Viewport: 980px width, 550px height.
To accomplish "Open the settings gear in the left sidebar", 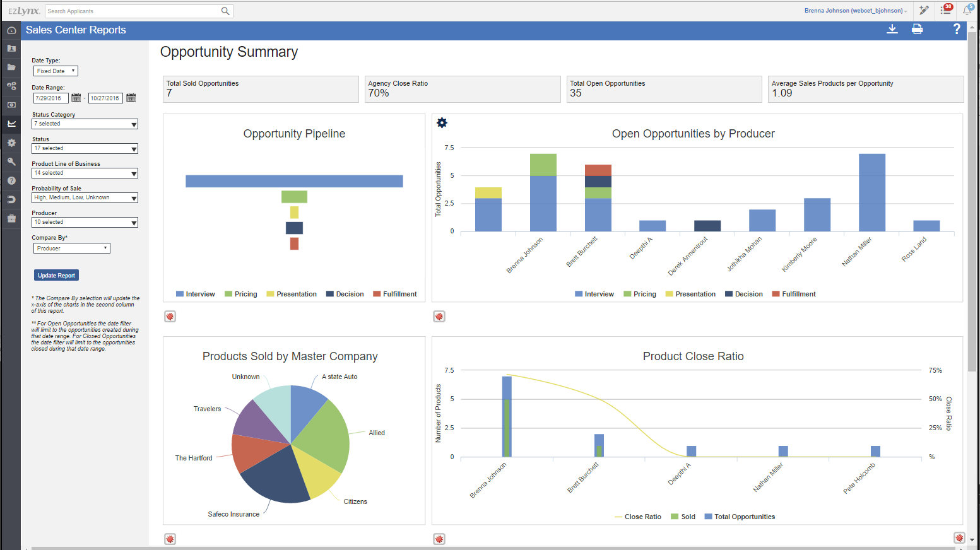I will click(x=11, y=143).
